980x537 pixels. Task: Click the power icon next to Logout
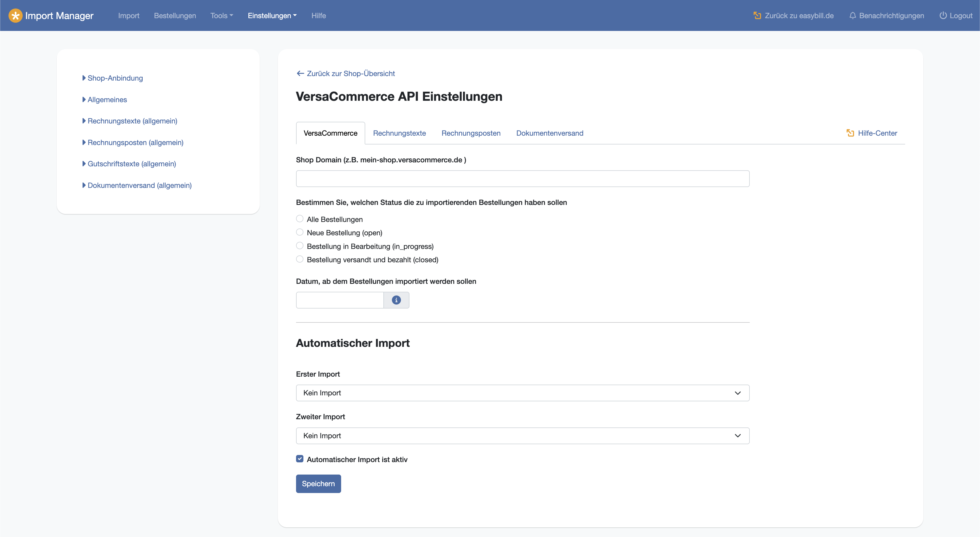[x=943, y=16]
